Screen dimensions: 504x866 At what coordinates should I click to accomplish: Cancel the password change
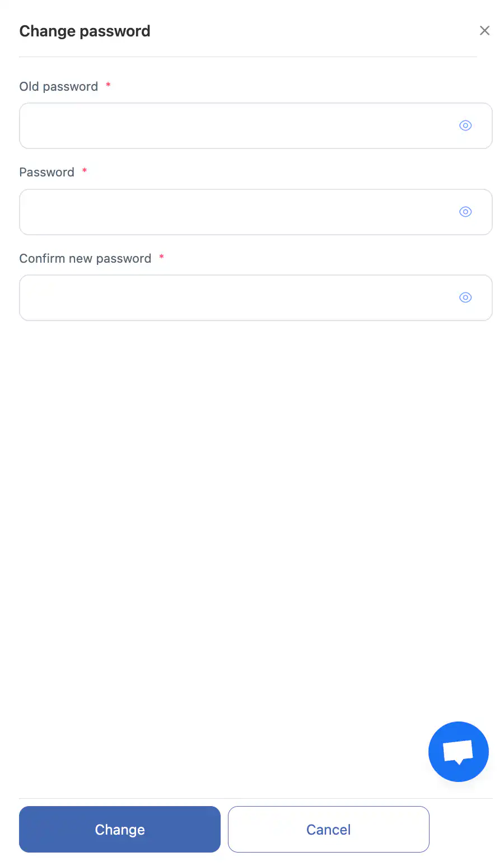pyautogui.click(x=328, y=829)
